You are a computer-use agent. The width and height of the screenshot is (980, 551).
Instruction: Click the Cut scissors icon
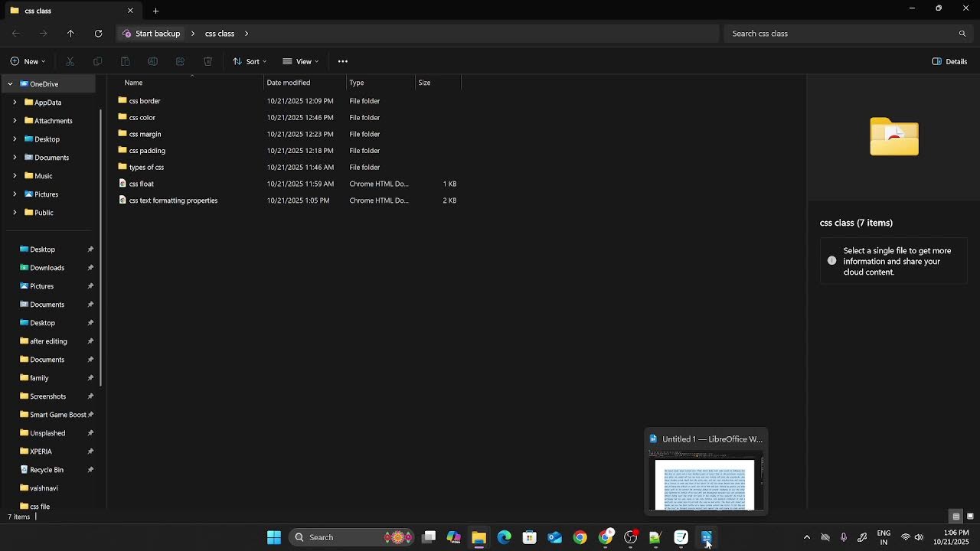pyautogui.click(x=70, y=61)
